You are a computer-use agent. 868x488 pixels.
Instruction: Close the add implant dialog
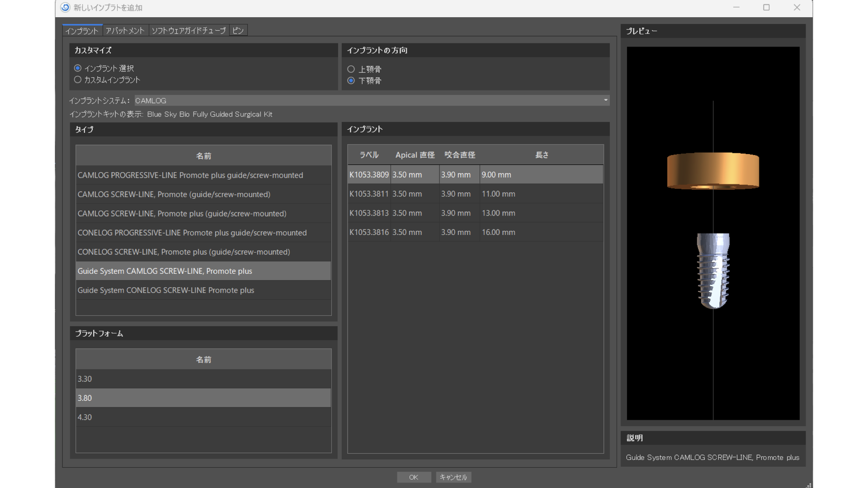point(797,7)
